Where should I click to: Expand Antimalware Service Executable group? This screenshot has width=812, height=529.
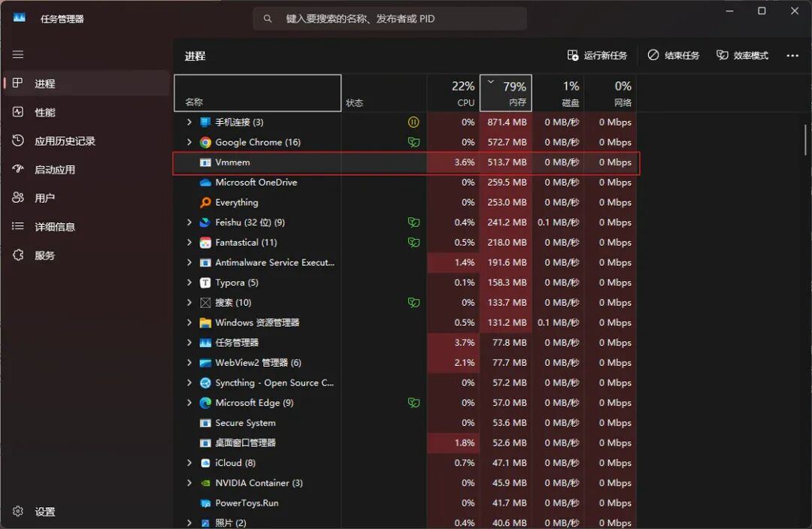(189, 262)
